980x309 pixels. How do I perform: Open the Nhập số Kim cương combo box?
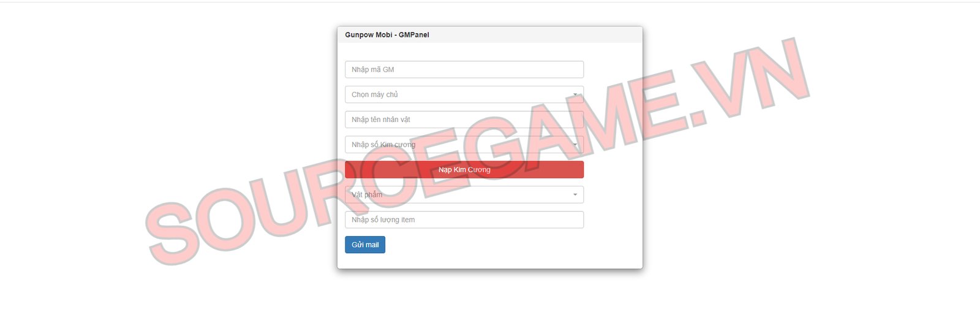pos(464,145)
